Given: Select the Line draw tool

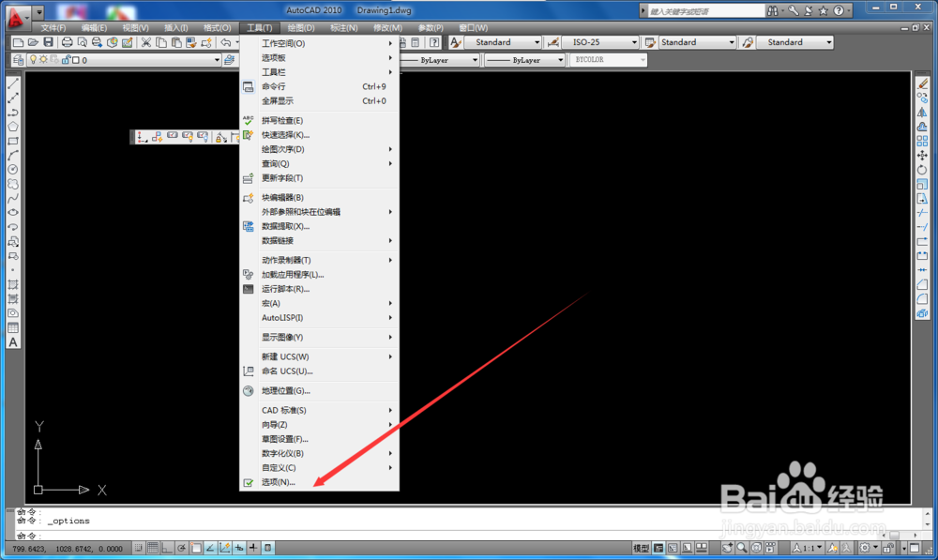Looking at the screenshot, I should 12,83.
